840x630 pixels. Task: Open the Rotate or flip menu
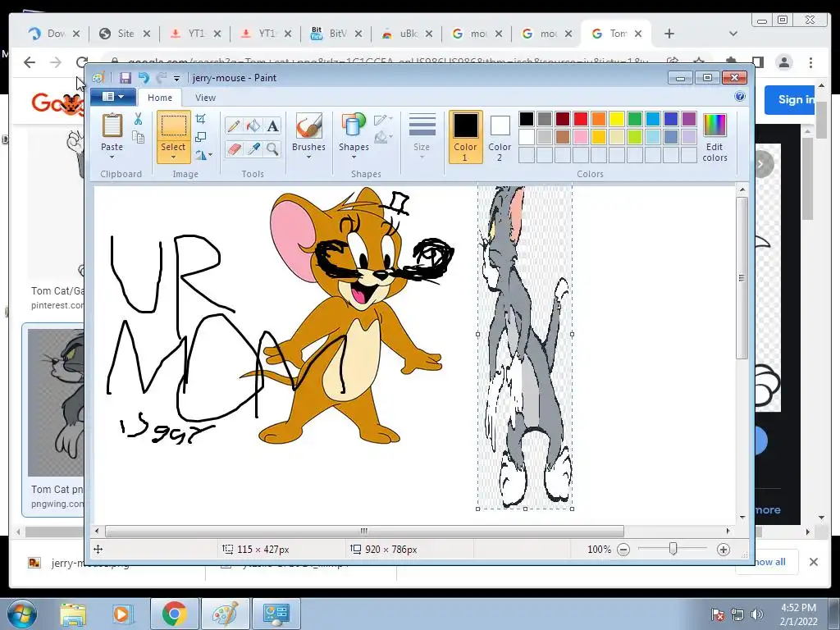click(203, 155)
